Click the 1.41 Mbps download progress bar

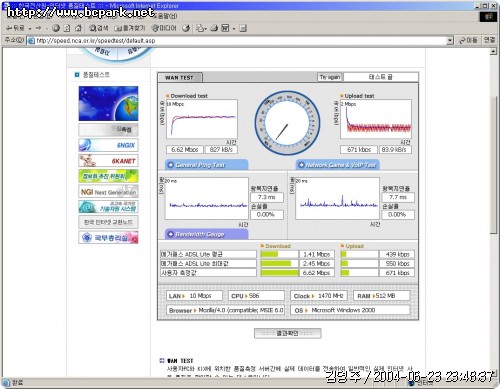coord(279,254)
